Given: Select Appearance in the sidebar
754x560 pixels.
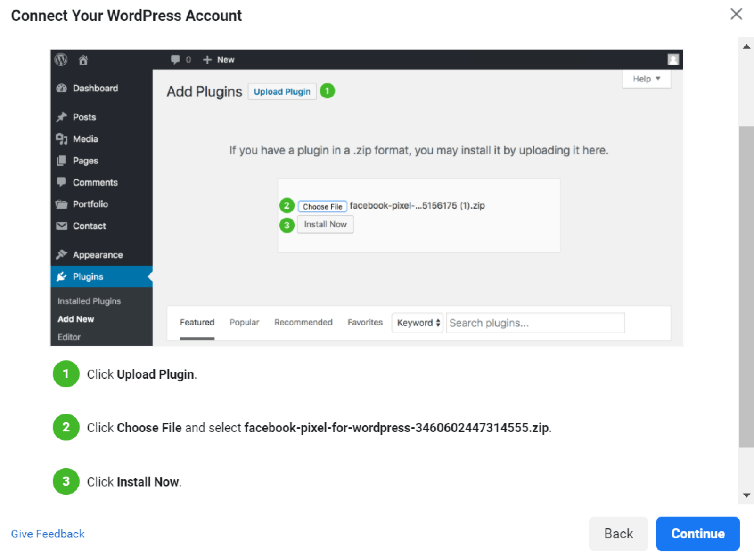Looking at the screenshot, I should coord(98,255).
